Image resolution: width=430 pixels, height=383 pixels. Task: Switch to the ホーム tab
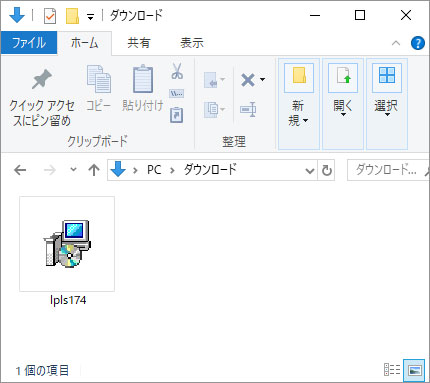(84, 43)
